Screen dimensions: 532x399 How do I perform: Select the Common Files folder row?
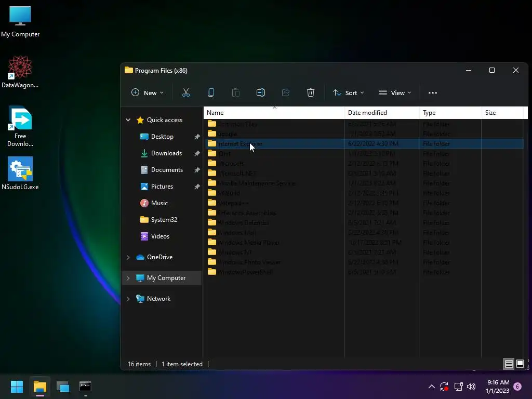(364, 124)
